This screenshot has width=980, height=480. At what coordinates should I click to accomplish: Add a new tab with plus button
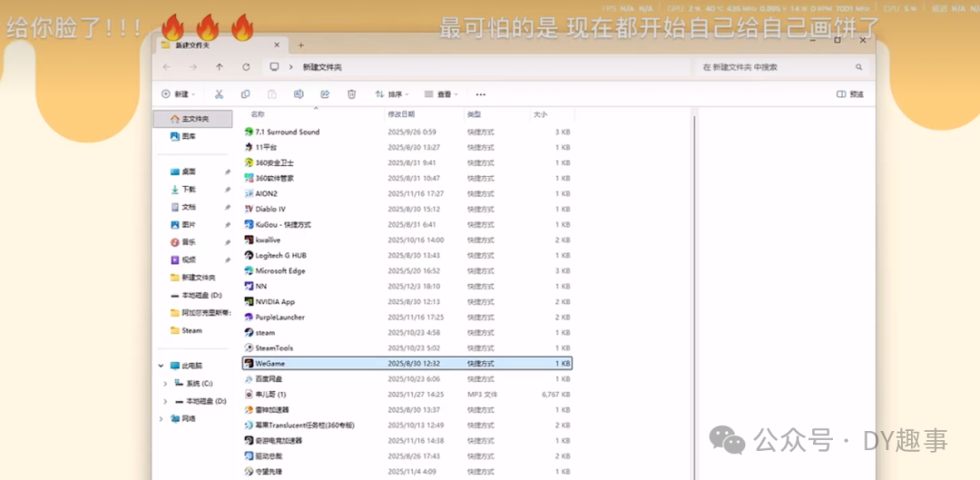pyautogui.click(x=300, y=45)
